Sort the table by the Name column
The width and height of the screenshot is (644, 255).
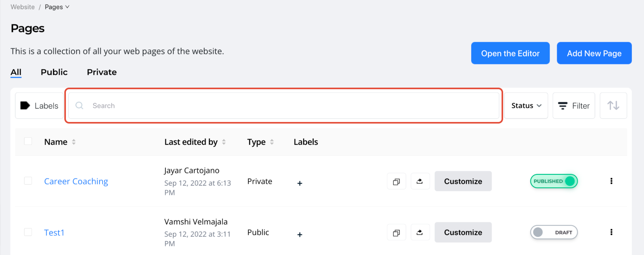click(x=74, y=142)
